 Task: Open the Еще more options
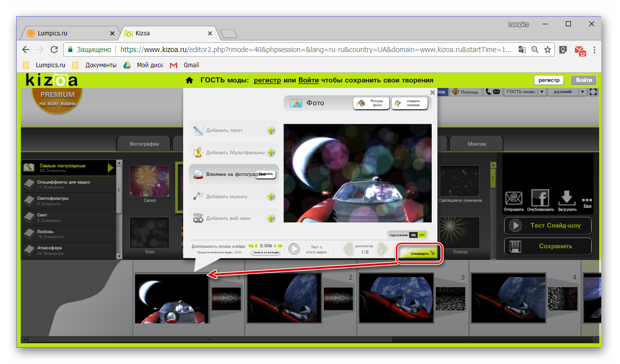(587, 202)
